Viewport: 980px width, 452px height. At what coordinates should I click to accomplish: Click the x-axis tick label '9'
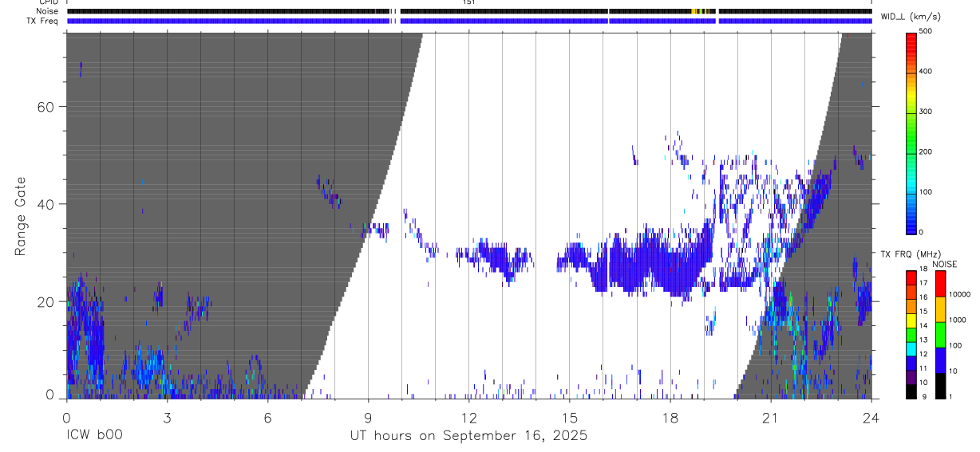click(x=368, y=417)
